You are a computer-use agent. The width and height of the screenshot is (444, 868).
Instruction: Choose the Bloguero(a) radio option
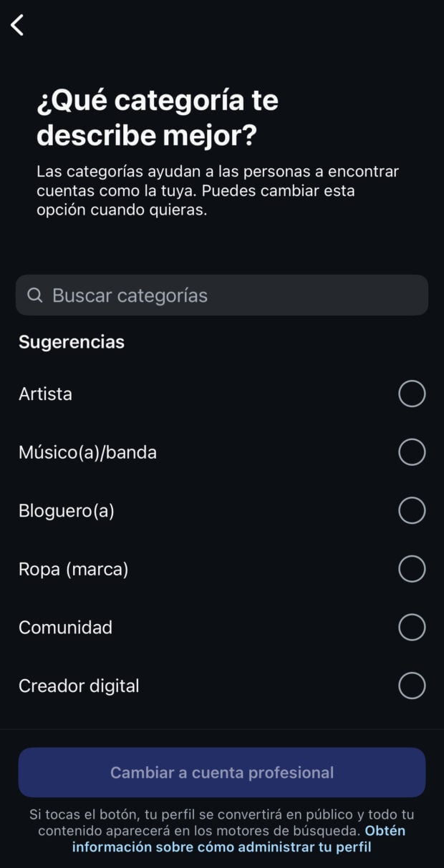tap(412, 511)
